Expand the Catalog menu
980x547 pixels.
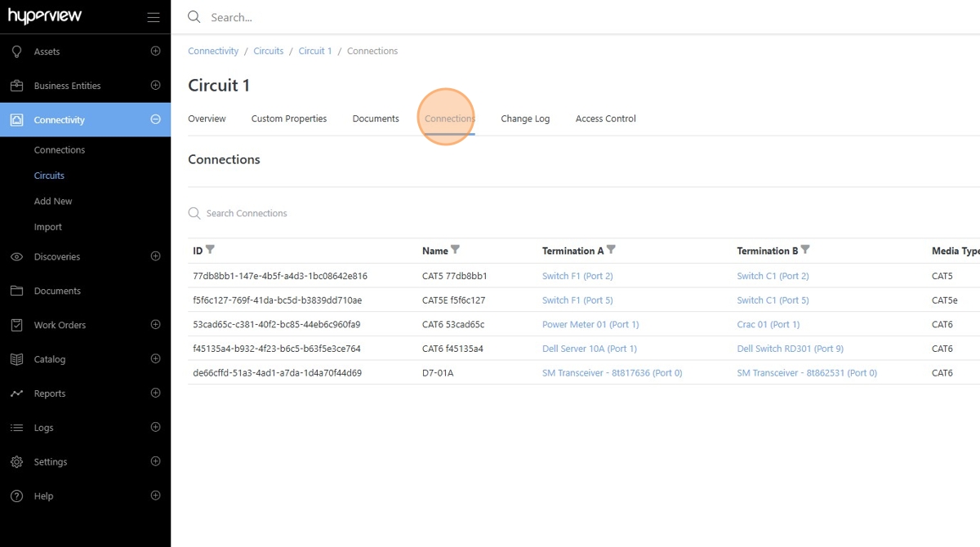tap(155, 359)
